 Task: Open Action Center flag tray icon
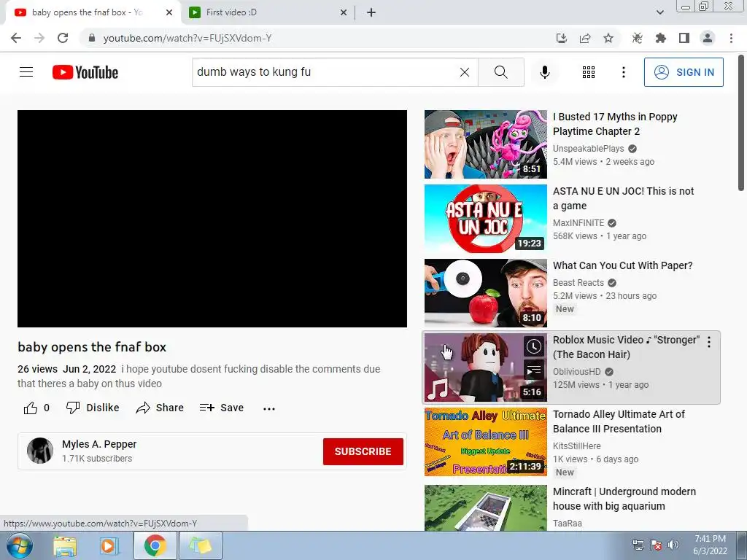point(656,545)
